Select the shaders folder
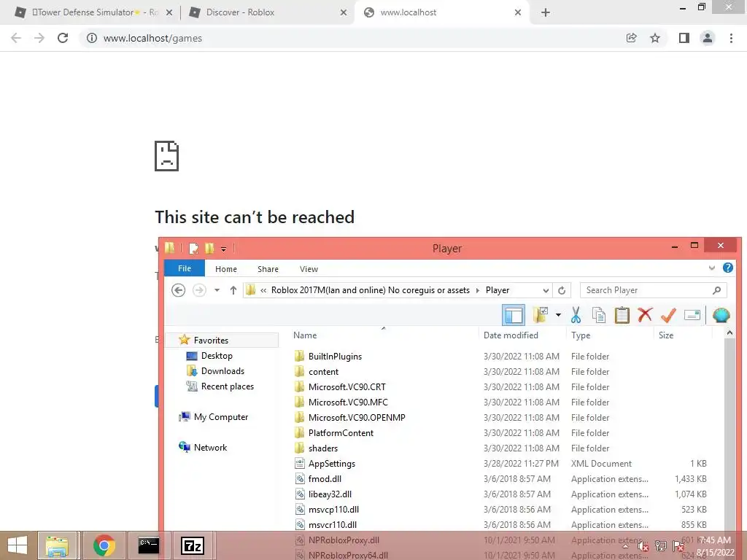This screenshot has width=747, height=560. coord(323,448)
